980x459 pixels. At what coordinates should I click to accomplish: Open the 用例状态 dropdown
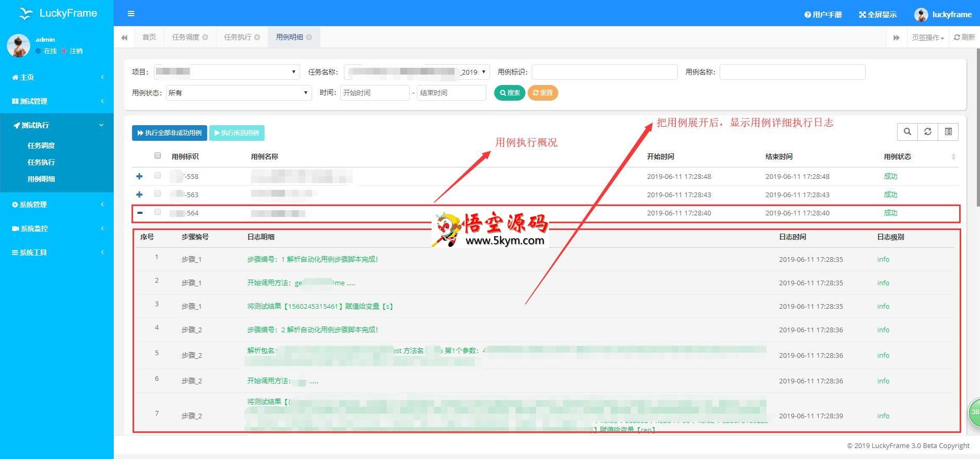pyautogui.click(x=238, y=93)
